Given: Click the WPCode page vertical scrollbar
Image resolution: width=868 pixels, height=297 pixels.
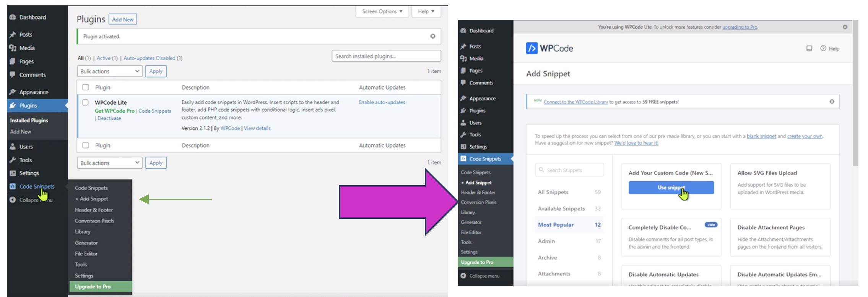Looking at the screenshot, I should 855,93.
